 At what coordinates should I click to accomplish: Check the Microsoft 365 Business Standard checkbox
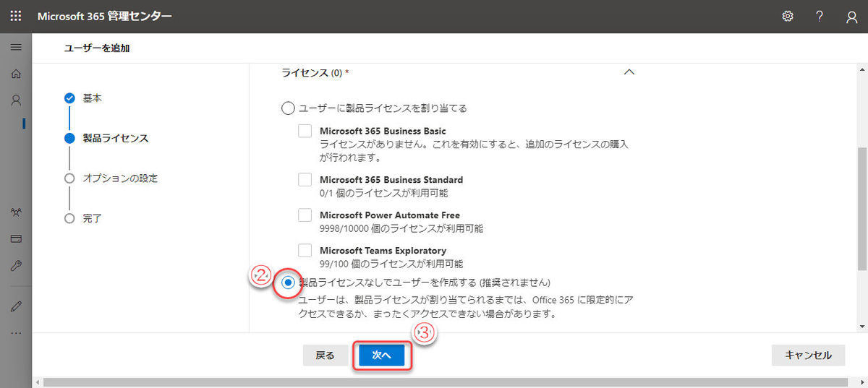[x=305, y=180]
